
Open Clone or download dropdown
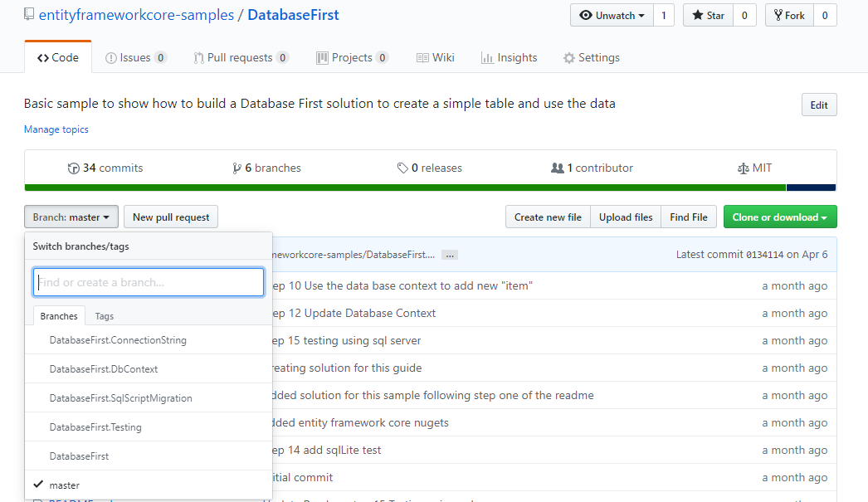[x=780, y=217]
